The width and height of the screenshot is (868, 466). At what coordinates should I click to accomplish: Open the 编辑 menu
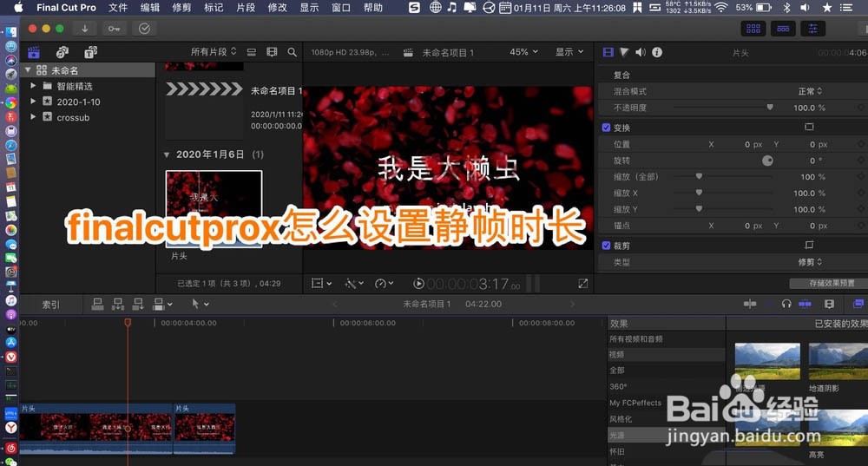(150, 7)
